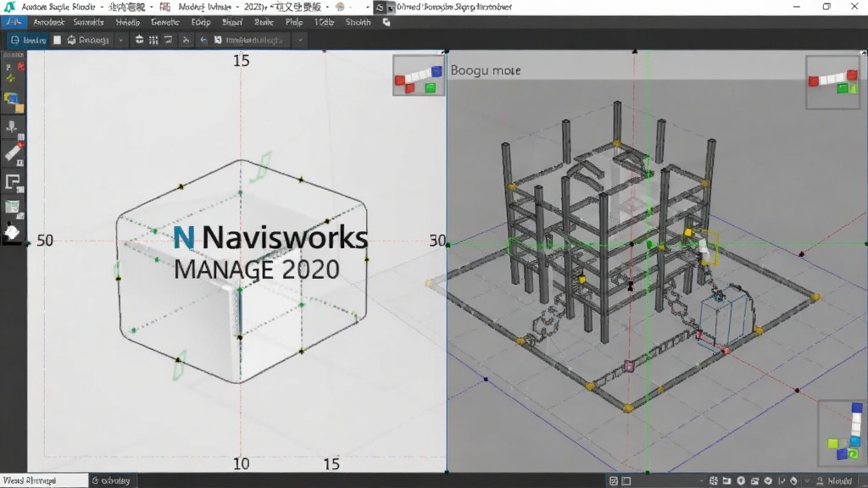Screen dimensions: 868x488
Task: Click the flag/measure icon in status bar
Action: click(781, 481)
